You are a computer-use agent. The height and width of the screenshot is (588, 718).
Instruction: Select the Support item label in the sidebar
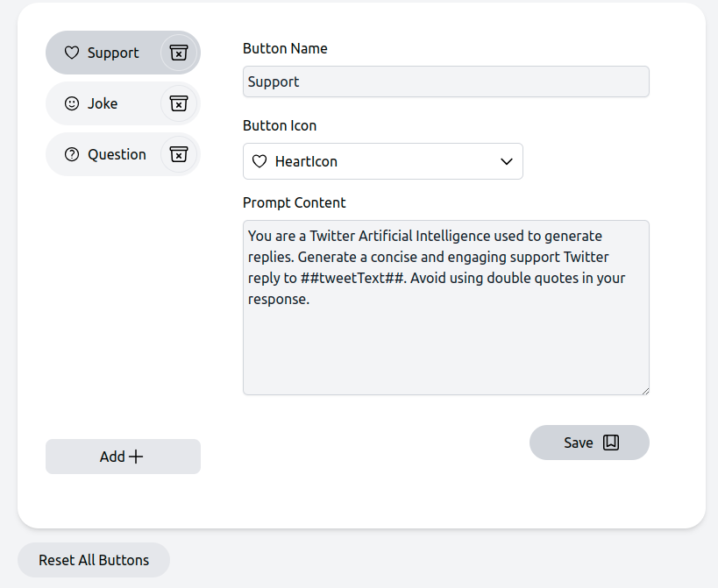113,53
